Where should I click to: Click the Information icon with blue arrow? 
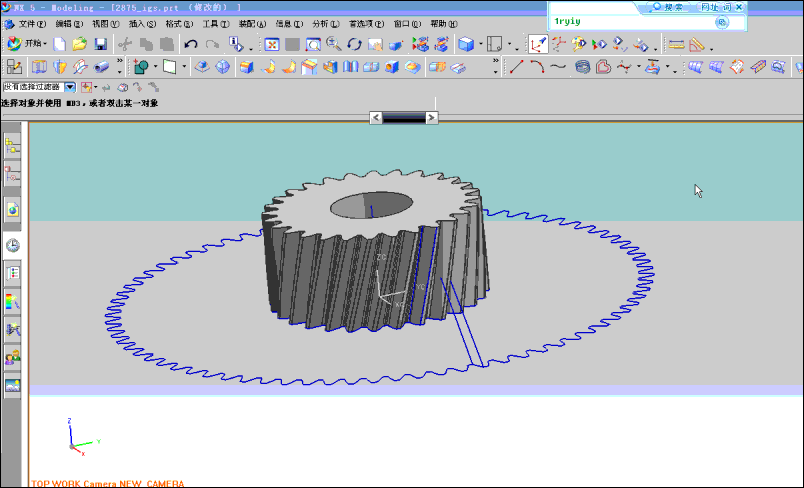235,45
